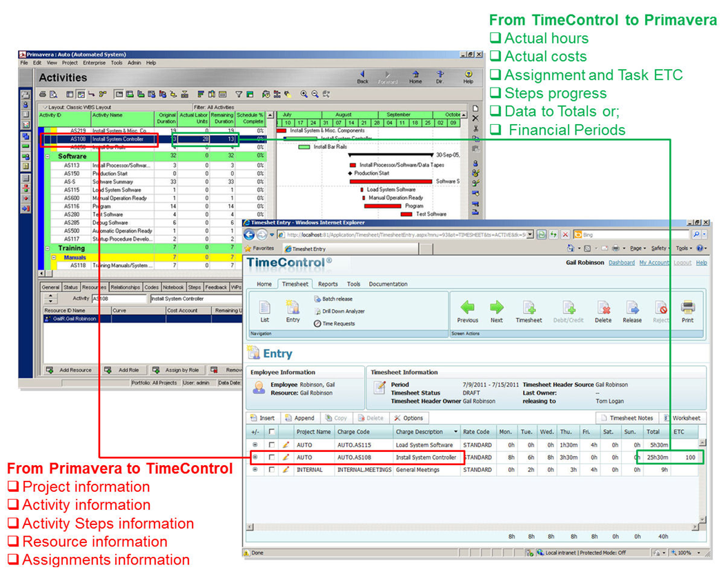The image size is (728, 572).
Task: Click the Assign by Role button
Action: point(176,370)
